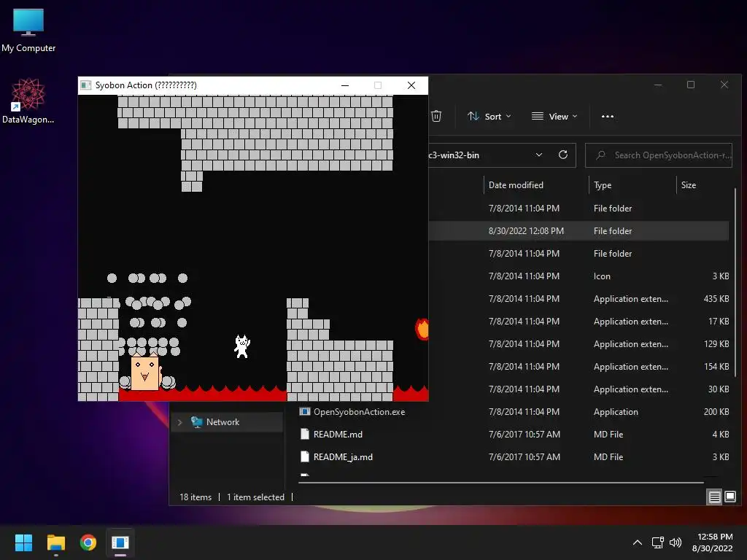Maximize the File Explorer window
Viewport: 747px width, 560px height.
[691, 85]
